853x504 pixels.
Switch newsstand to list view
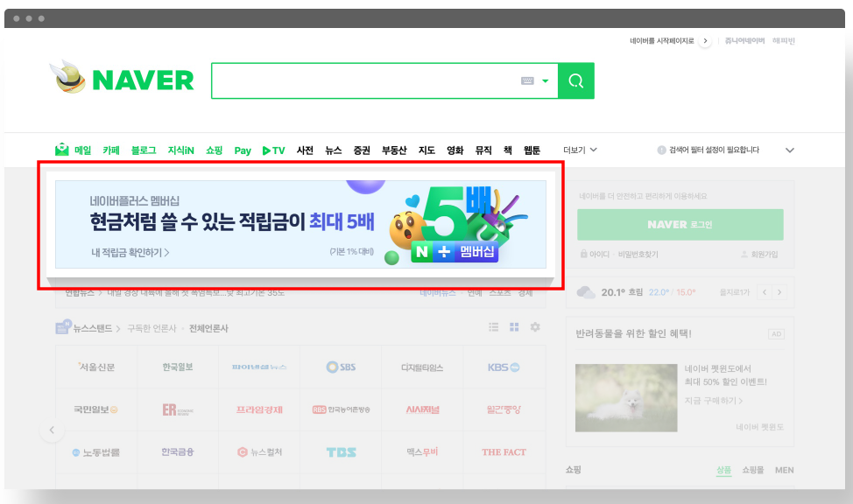[493, 327]
